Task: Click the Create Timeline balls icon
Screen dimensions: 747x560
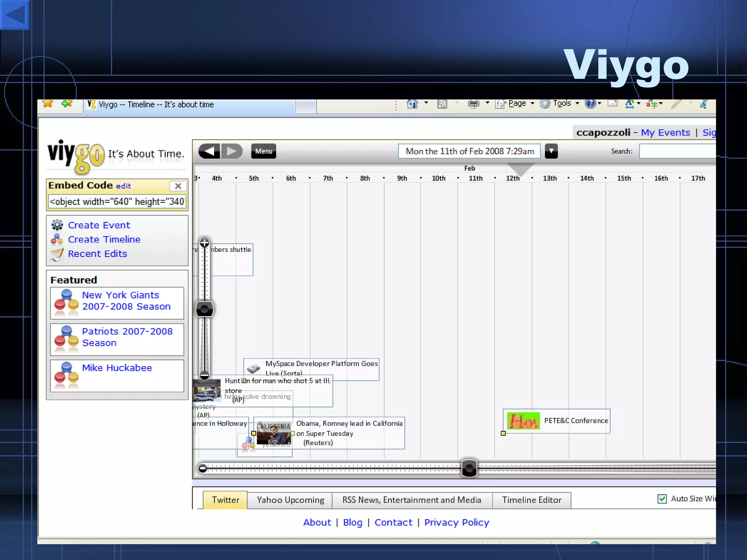Action: (x=57, y=239)
